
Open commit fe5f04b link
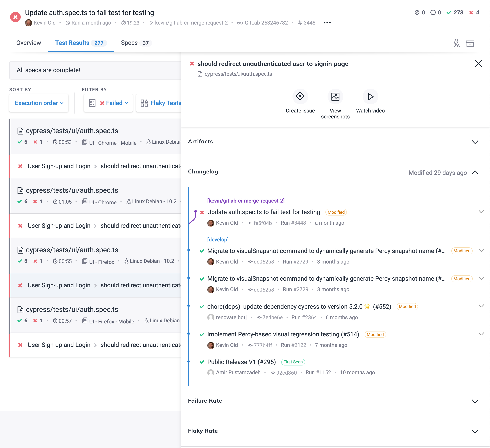[263, 223]
